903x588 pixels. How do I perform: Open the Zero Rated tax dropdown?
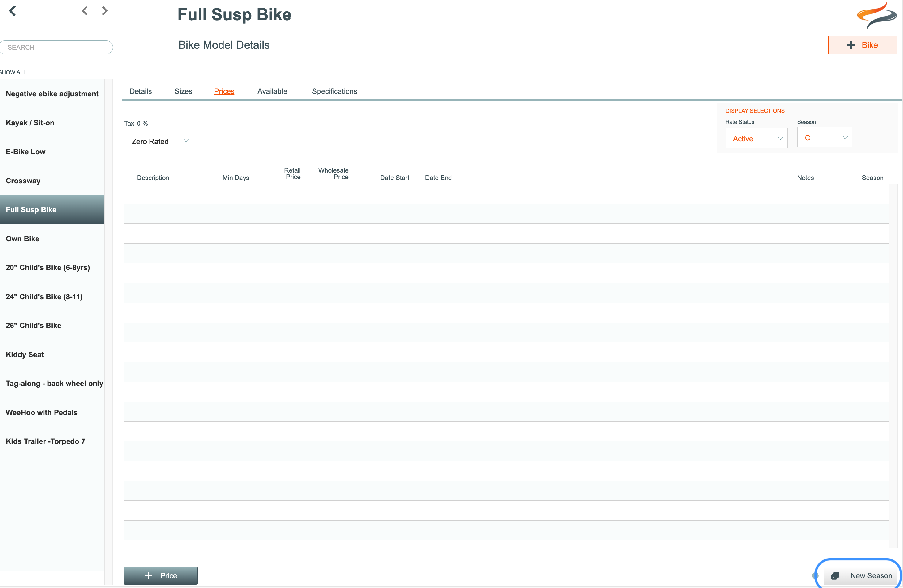point(158,139)
